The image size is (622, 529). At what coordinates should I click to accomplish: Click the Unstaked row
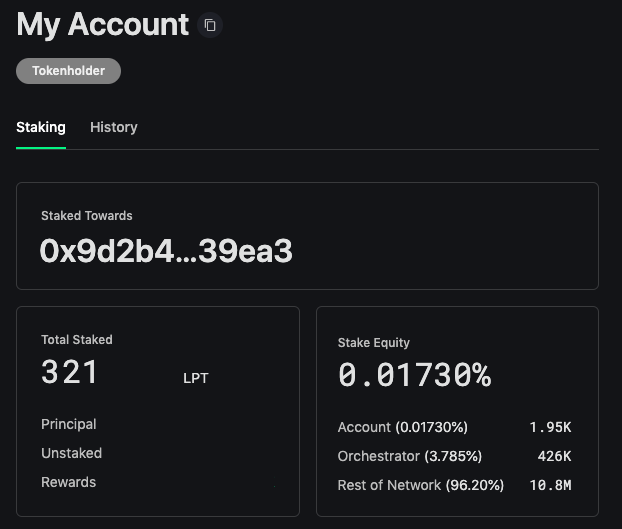click(x=158, y=453)
